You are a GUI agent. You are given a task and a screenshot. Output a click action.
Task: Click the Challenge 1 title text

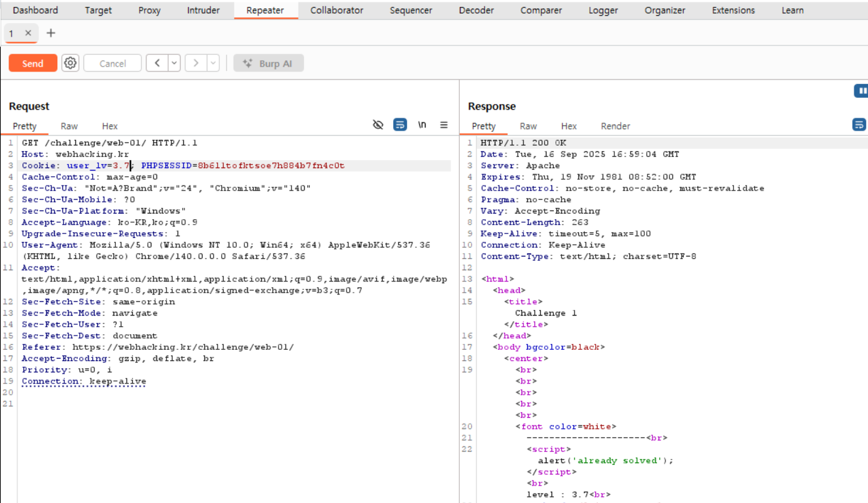point(546,313)
